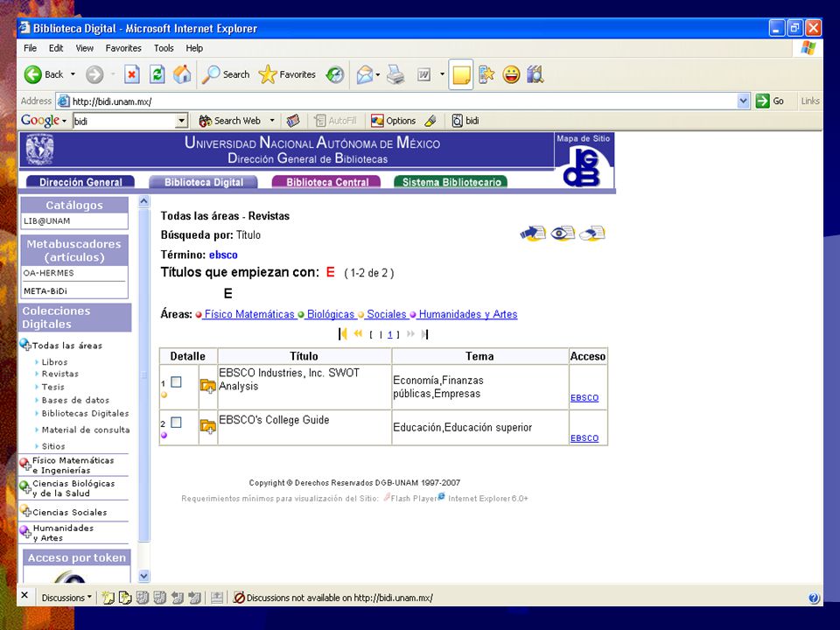
Task: Select Revistas in Todas las áreas
Action: click(x=60, y=374)
